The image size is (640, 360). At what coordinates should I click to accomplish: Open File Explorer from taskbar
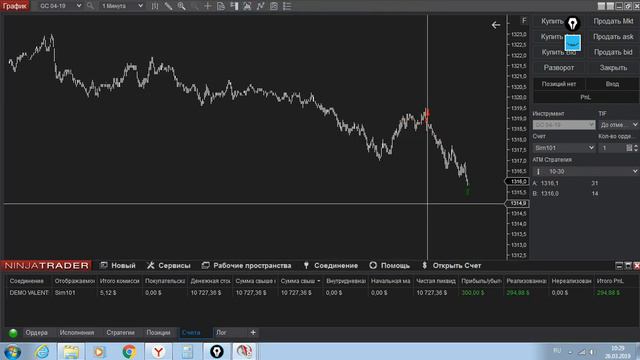coord(71,351)
